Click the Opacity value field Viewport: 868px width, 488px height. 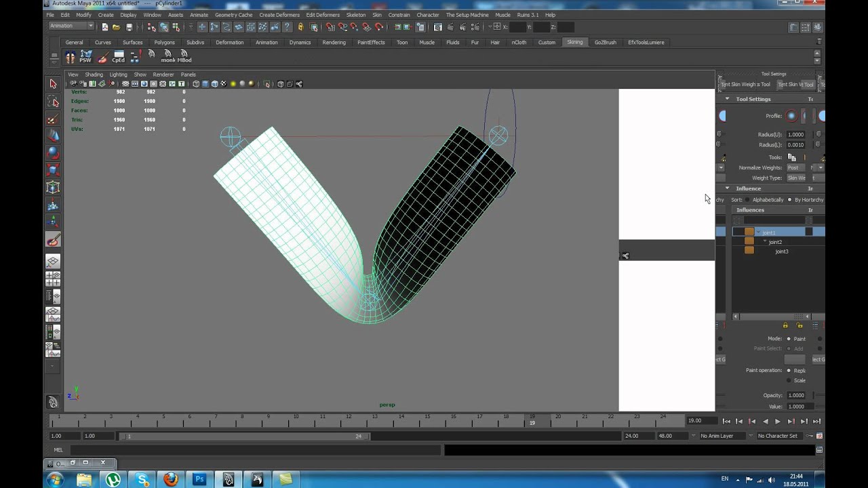coord(795,395)
